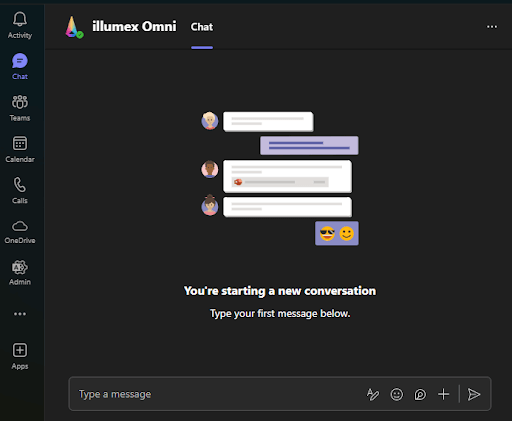512x421 pixels.
Task: Select the Chat icon in sidebar
Action: coord(20,61)
